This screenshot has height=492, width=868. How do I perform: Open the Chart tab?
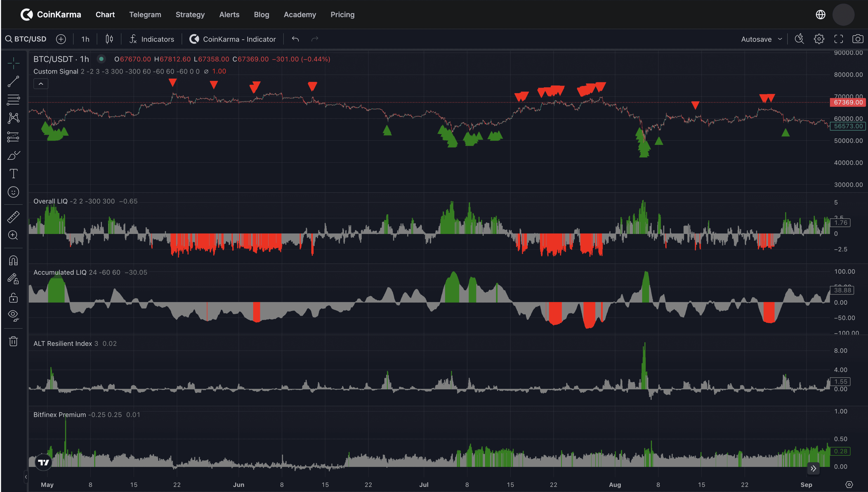tap(105, 14)
